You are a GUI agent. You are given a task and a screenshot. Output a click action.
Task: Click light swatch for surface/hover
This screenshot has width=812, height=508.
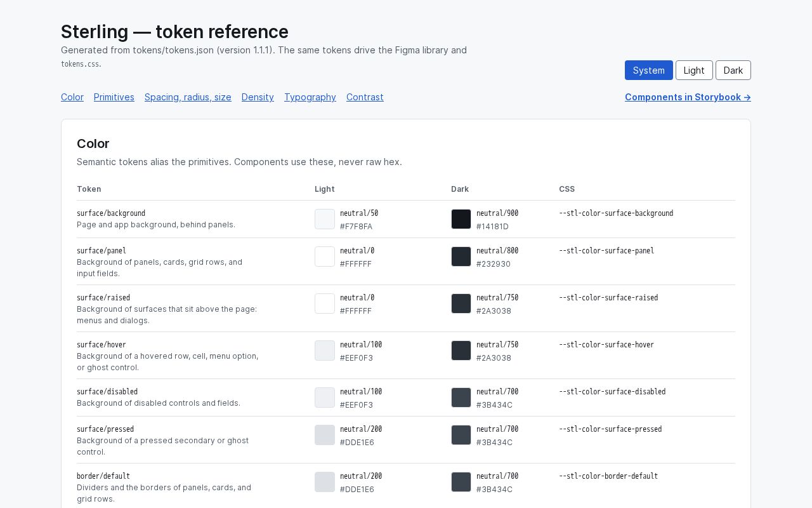325,351
